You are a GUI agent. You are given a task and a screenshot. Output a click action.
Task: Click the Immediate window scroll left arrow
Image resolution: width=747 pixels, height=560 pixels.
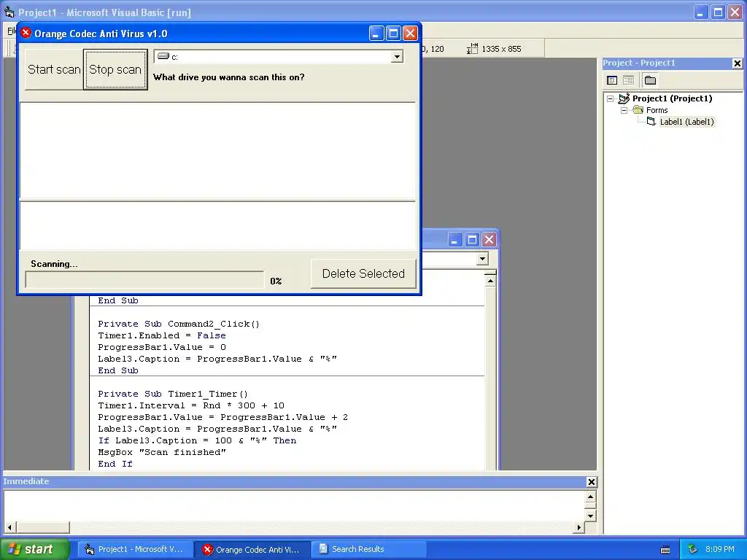click(x=9, y=527)
